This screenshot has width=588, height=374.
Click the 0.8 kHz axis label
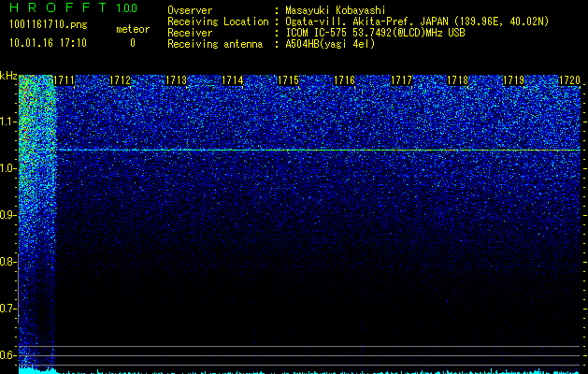pyautogui.click(x=7, y=262)
